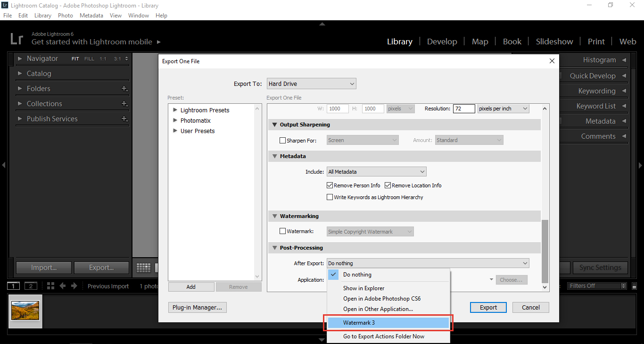Click Export button in left panel
644x344 pixels.
pos(101,268)
